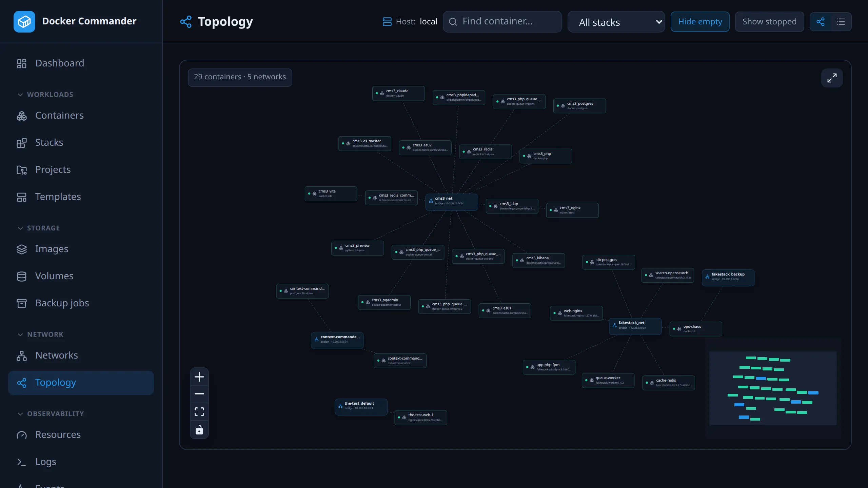Open the All stacks dropdown
Viewport: 868px width, 488px height.
(x=616, y=22)
